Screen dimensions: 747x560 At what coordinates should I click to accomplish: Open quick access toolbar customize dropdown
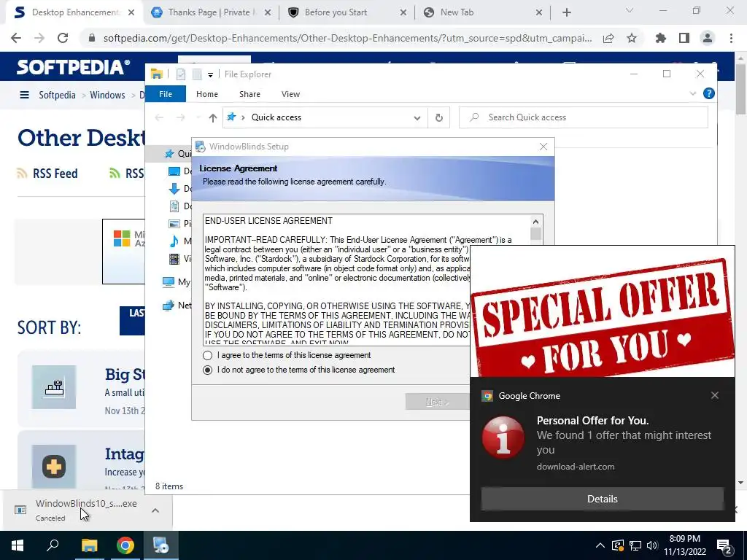click(x=210, y=75)
